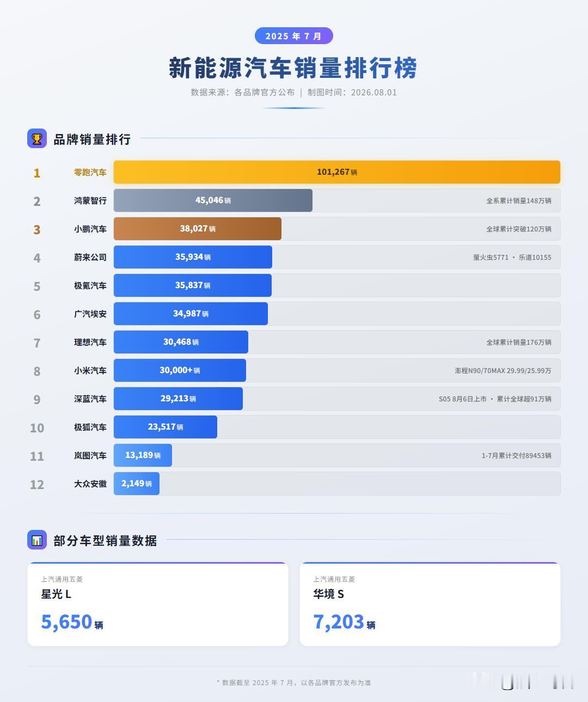
Task: Click the 7,203 辆 sales figure
Action: point(344,622)
